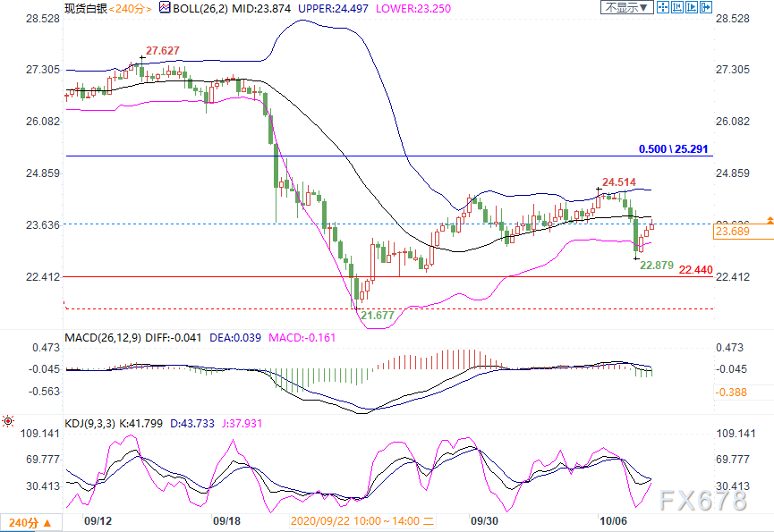Click the 24.514 peak price label
The height and width of the screenshot is (532, 774).
point(619,182)
